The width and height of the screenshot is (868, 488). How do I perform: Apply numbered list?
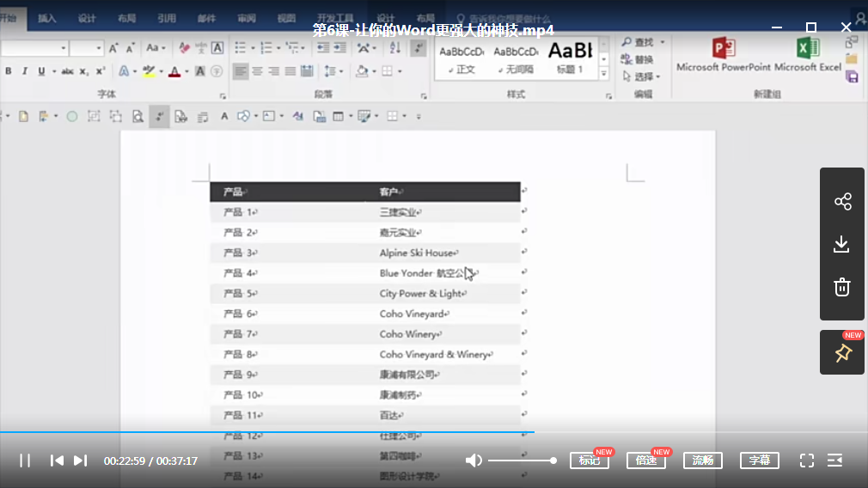(266, 48)
